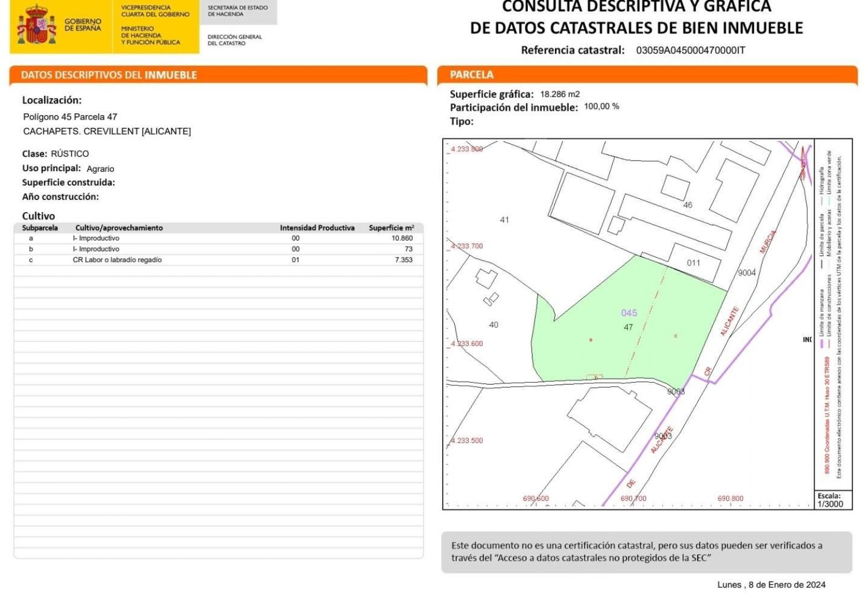
Task: Click the red subparcel 'c' marker on map
Action: point(675,336)
